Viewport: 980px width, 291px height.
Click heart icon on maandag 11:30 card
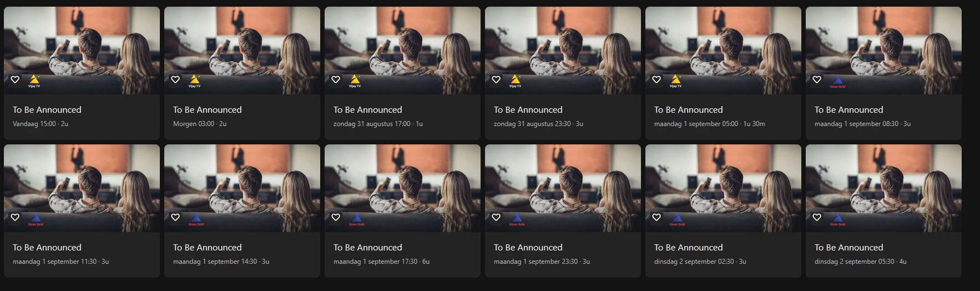click(x=15, y=217)
